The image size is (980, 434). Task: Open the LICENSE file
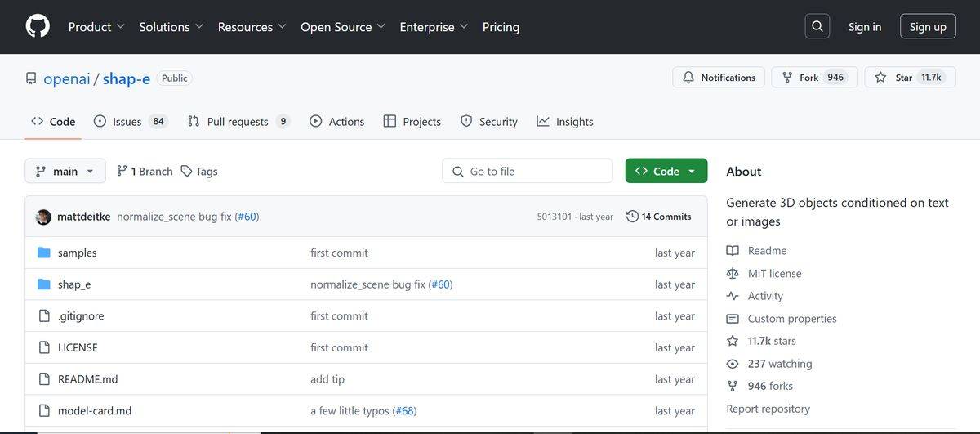78,347
